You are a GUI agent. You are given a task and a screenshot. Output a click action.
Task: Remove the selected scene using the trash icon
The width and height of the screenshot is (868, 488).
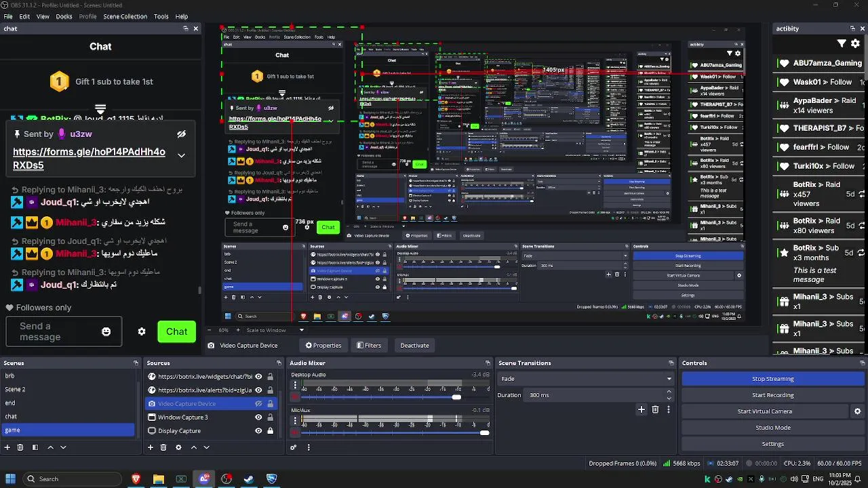pos(20,447)
